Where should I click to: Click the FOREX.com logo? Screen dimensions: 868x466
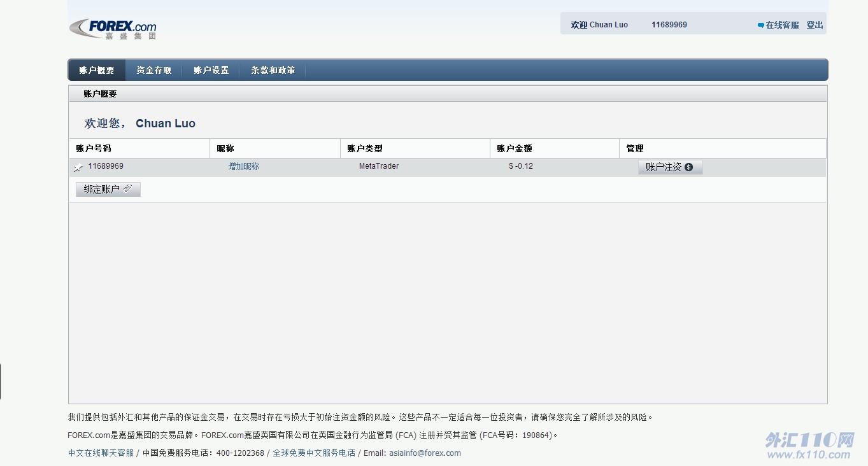coord(113,29)
